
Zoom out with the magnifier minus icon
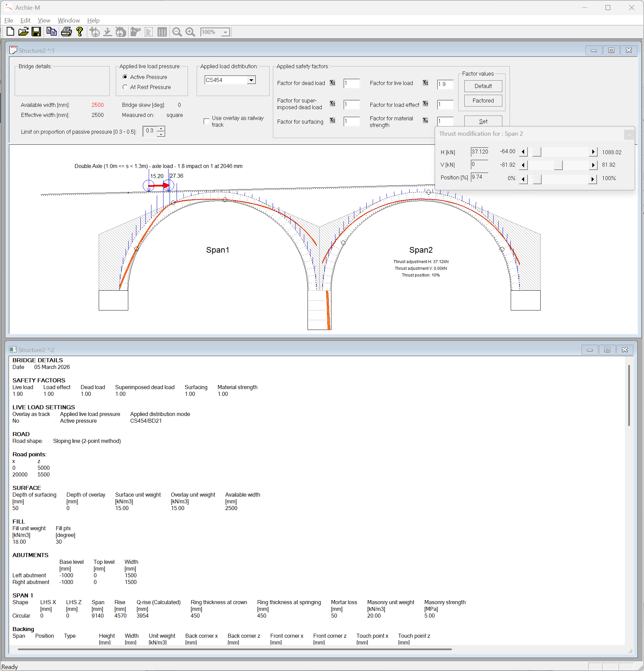pos(177,32)
